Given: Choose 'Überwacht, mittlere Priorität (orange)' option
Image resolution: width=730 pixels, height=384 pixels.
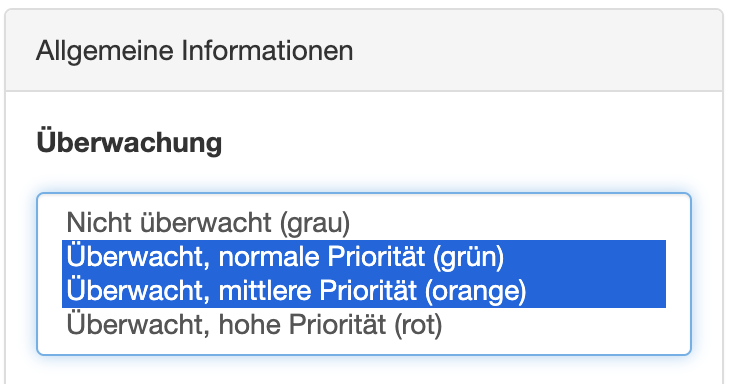Looking at the screenshot, I should click(x=364, y=291).
